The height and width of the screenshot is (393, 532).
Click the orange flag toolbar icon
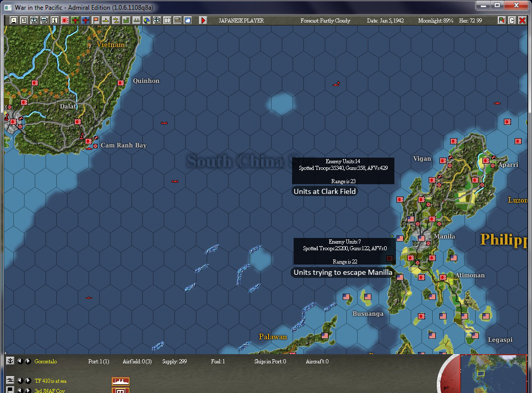click(x=95, y=20)
